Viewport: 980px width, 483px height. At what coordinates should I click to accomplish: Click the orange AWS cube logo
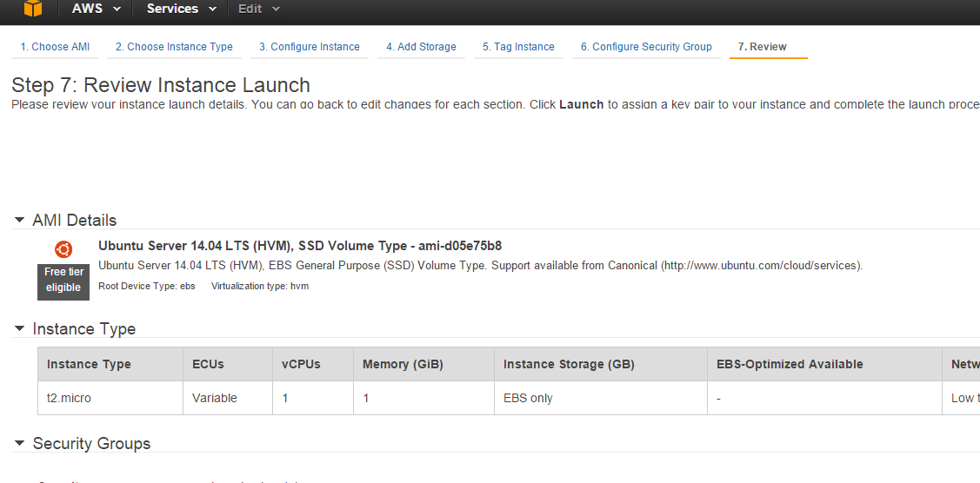click(32, 9)
